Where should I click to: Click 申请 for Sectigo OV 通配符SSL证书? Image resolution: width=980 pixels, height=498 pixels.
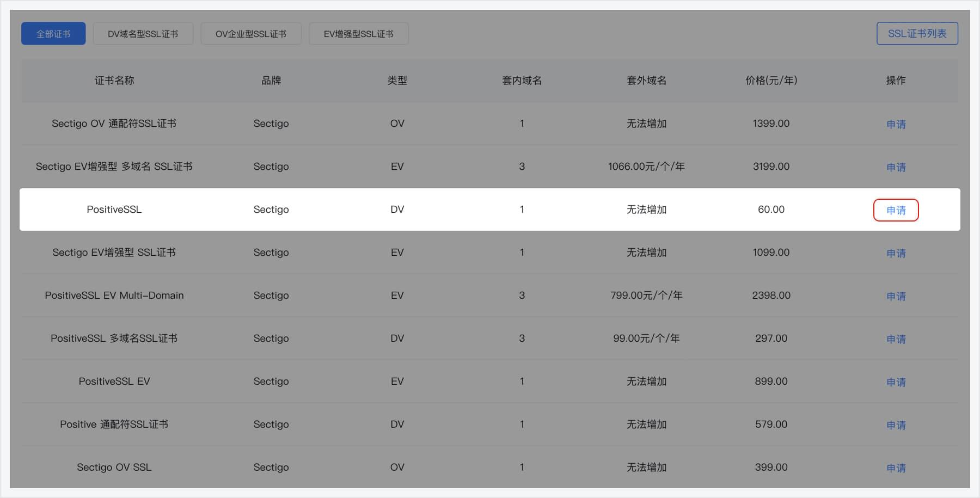[896, 124]
